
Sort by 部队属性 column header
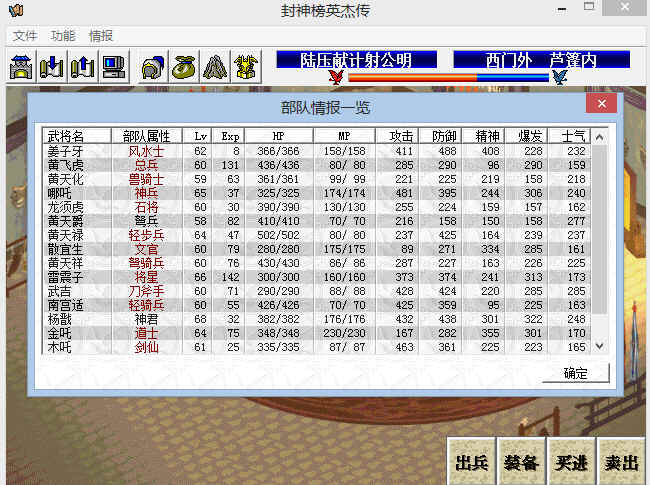click(x=147, y=136)
